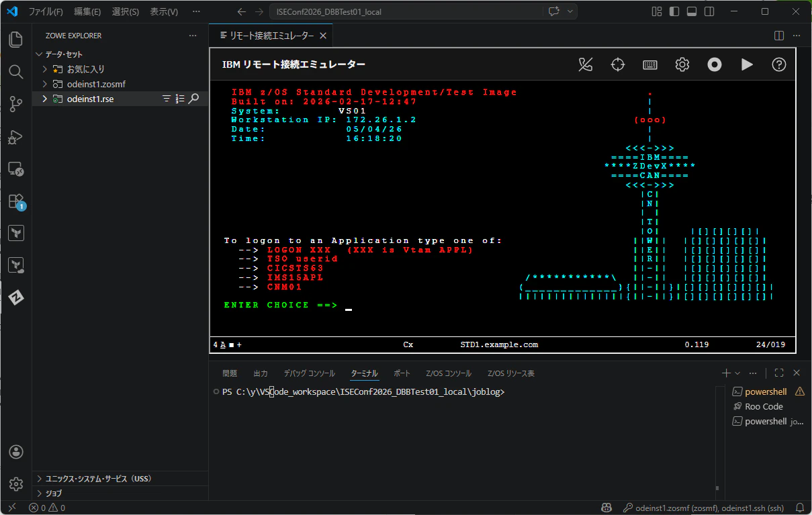Viewport: 812px width, 515px height.
Task: Close the bottom panel
Action: click(x=797, y=373)
